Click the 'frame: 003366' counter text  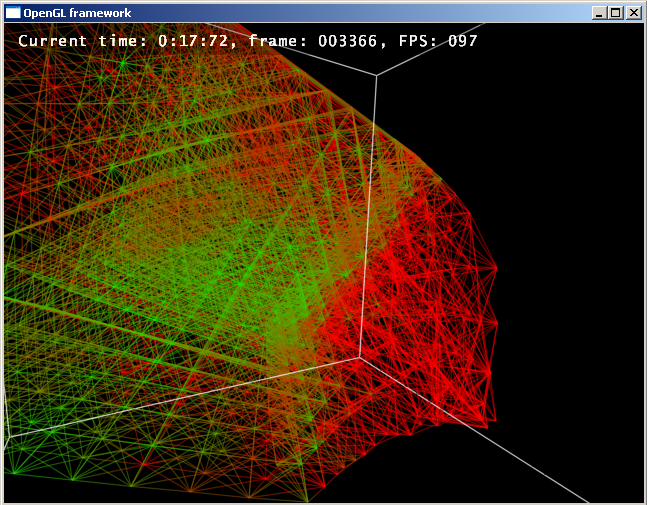click(x=313, y=41)
